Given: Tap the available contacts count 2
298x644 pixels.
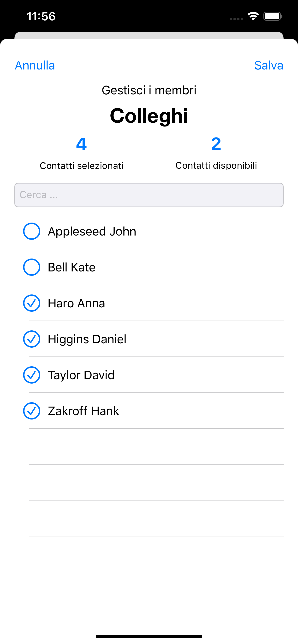Looking at the screenshot, I should point(216,144).
